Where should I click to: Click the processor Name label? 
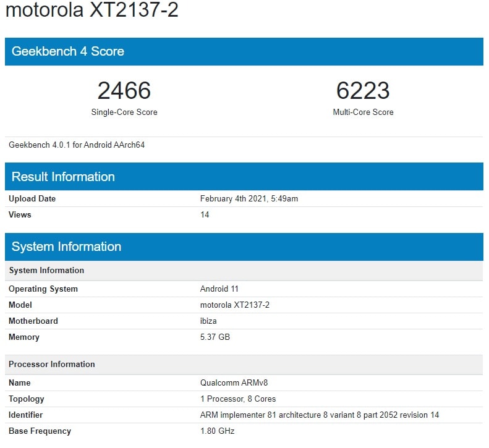pyautogui.click(x=20, y=383)
